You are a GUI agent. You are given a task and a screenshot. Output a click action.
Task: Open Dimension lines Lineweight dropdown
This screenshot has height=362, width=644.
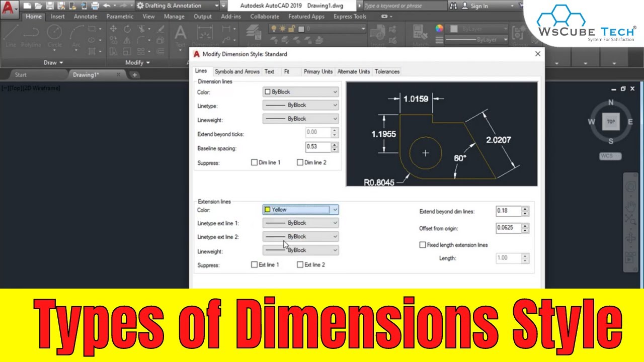coord(300,119)
